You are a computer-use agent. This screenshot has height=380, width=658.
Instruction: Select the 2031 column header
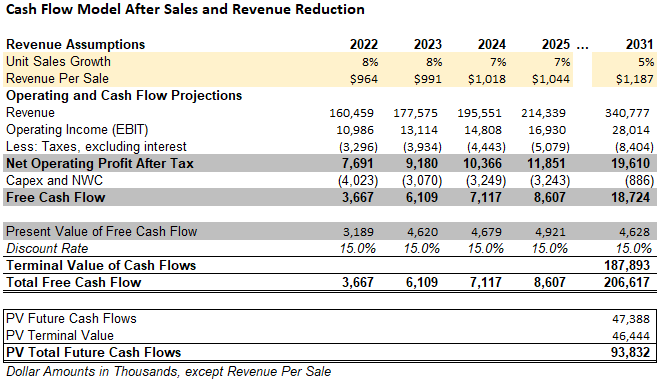point(640,44)
